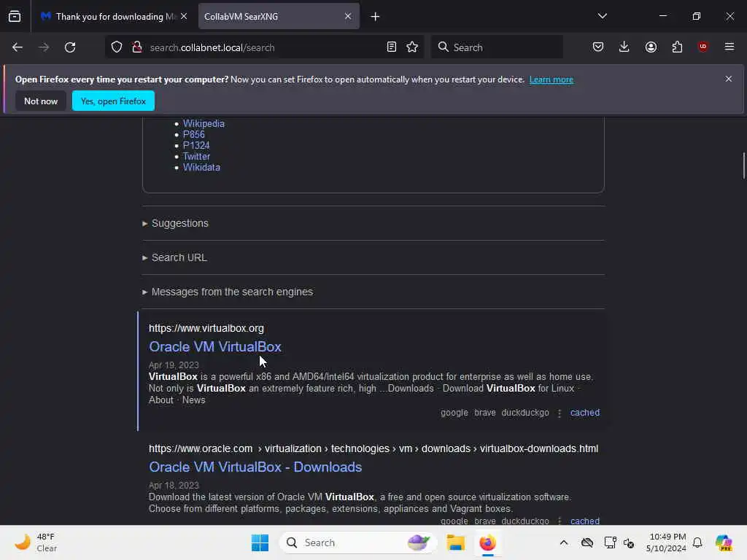747x560 pixels.
Task: Expand the Search URL section
Action: point(174,257)
